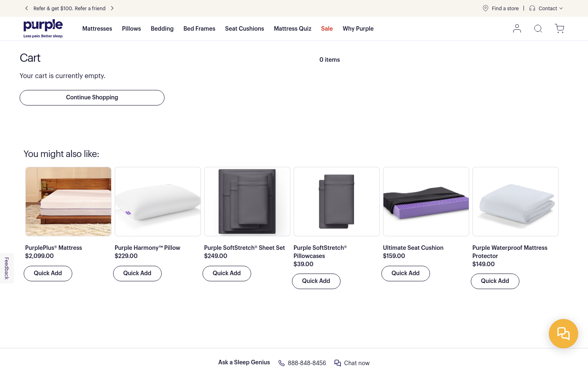Open the Feedback side tab

[7, 268]
